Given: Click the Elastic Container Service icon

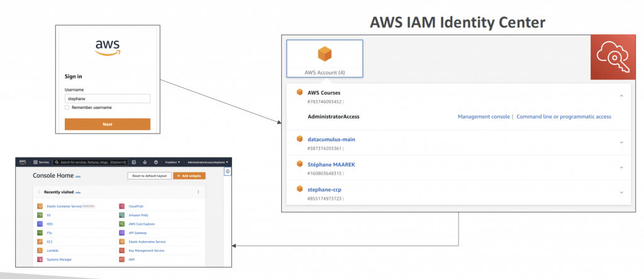Looking at the screenshot, I should tap(40, 206).
